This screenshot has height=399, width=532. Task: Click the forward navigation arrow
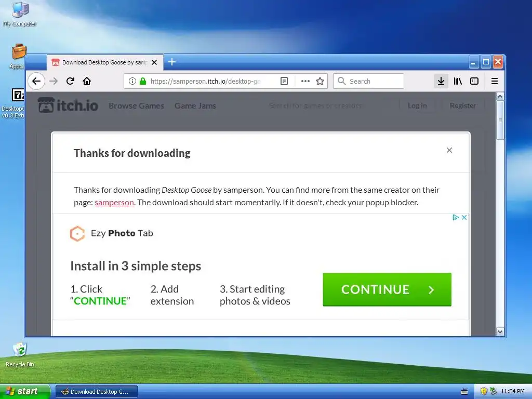click(54, 81)
